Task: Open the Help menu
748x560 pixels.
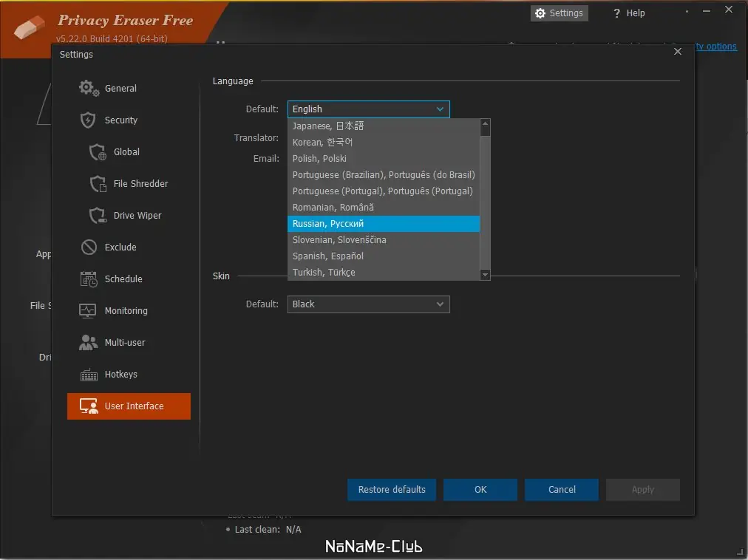Action: pyautogui.click(x=628, y=13)
